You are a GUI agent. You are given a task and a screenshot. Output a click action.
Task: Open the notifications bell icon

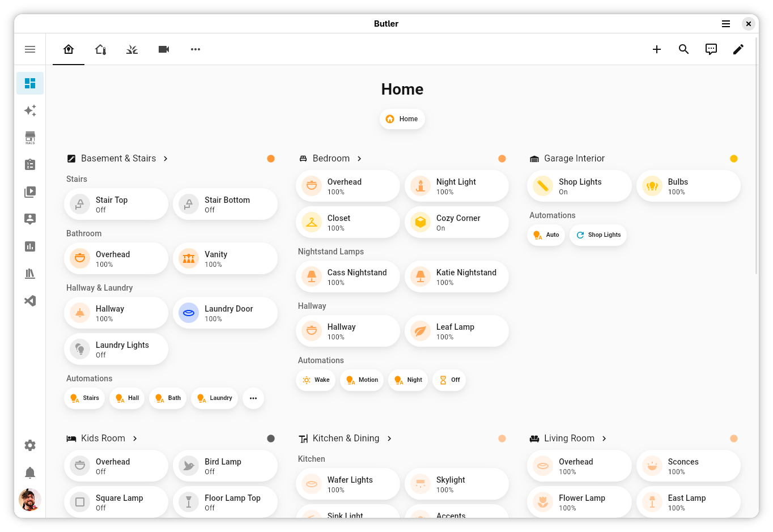(x=30, y=473)
